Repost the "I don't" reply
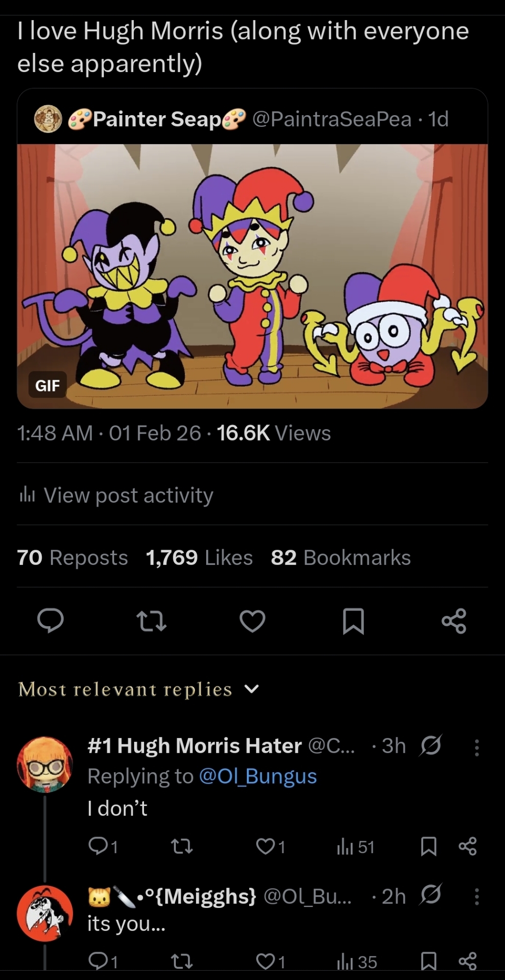The height and width of the screenshot is (980, 505). [x=183, y=846]
